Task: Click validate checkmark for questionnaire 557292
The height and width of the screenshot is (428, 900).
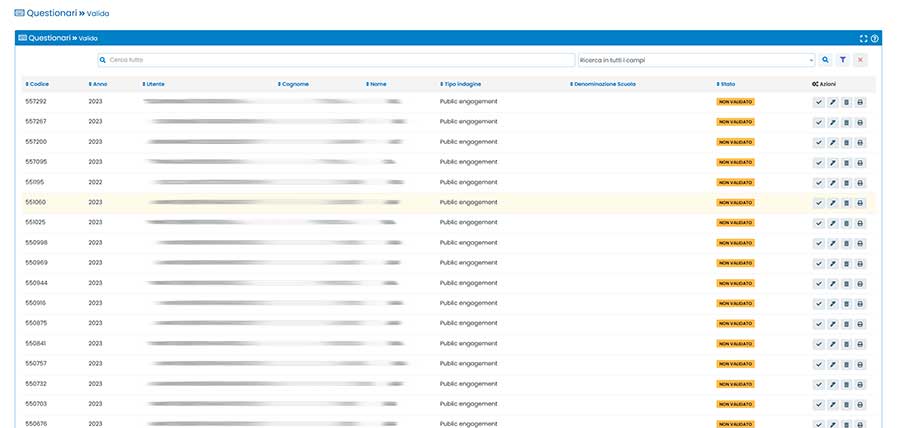Action: click(819, 102)
